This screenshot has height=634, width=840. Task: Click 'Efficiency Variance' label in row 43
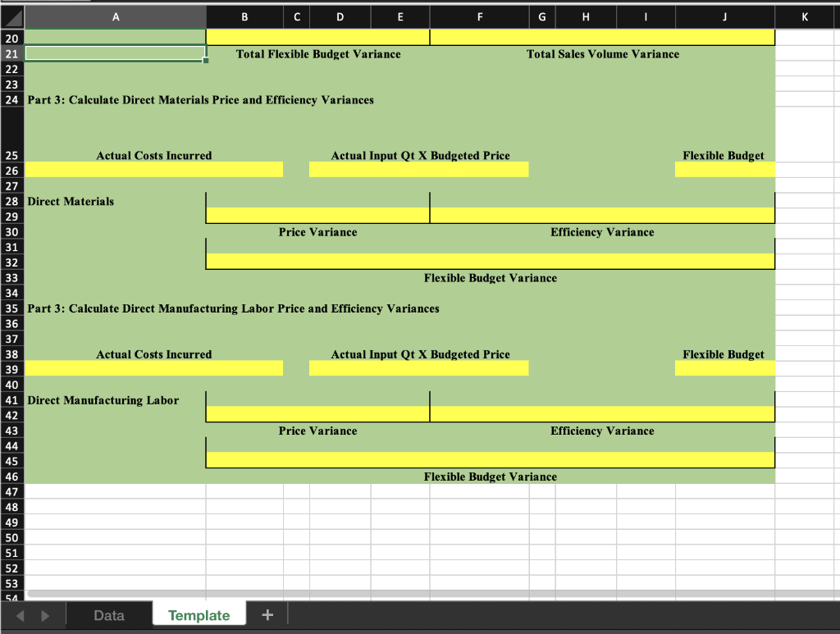pyautogui.click(x=602, y=431)
